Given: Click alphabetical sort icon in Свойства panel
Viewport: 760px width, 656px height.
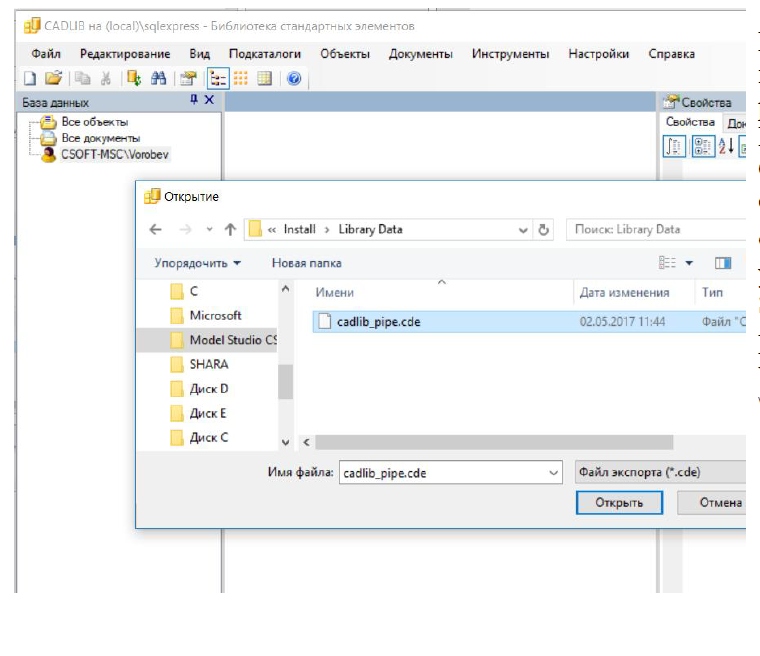Looking at the screenshot, I should (x=726, y=146).
